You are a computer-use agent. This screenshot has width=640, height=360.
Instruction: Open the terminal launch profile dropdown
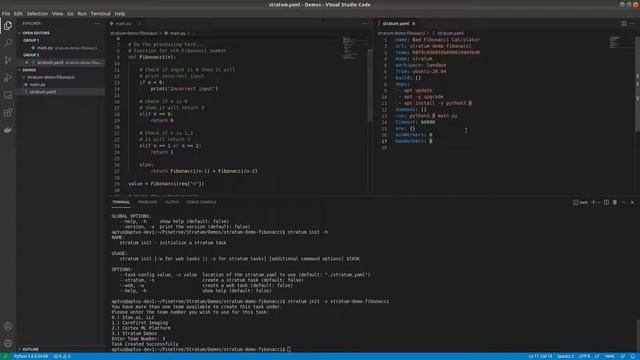[599, 202]
